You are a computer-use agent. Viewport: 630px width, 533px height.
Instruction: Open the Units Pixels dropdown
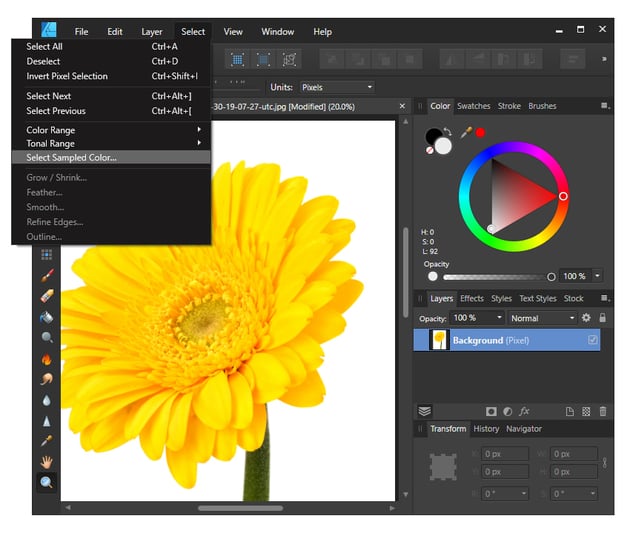pyautogui.click(x=338, y=87)
